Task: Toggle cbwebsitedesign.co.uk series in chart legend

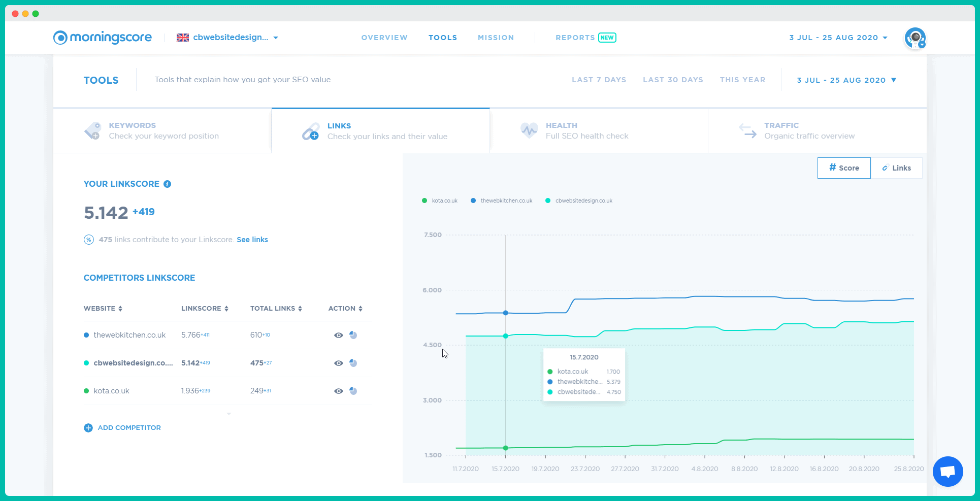Action: pyautogui.click(x=579, y=201)
